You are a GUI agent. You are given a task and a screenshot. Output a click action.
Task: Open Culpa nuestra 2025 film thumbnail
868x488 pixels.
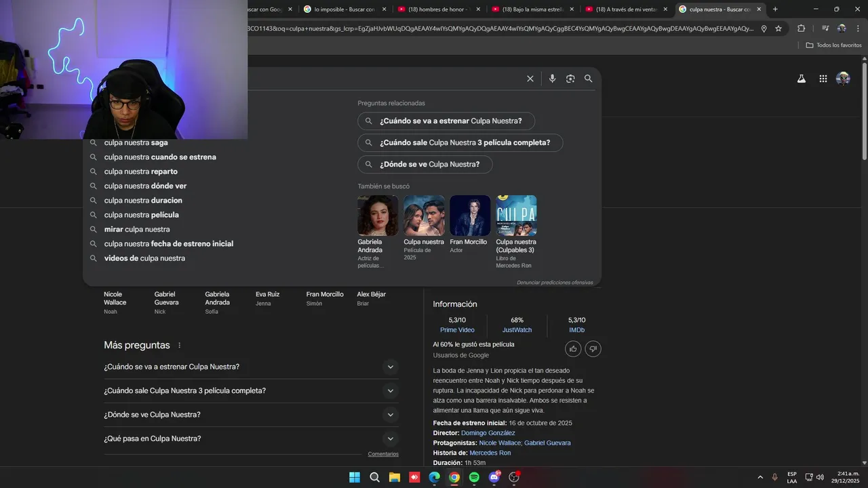pyautogui.click(x=424, y=216)
